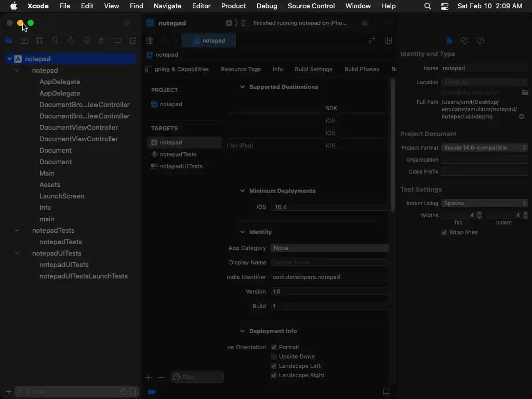Open macOS Control Center

tap(445, 6)
